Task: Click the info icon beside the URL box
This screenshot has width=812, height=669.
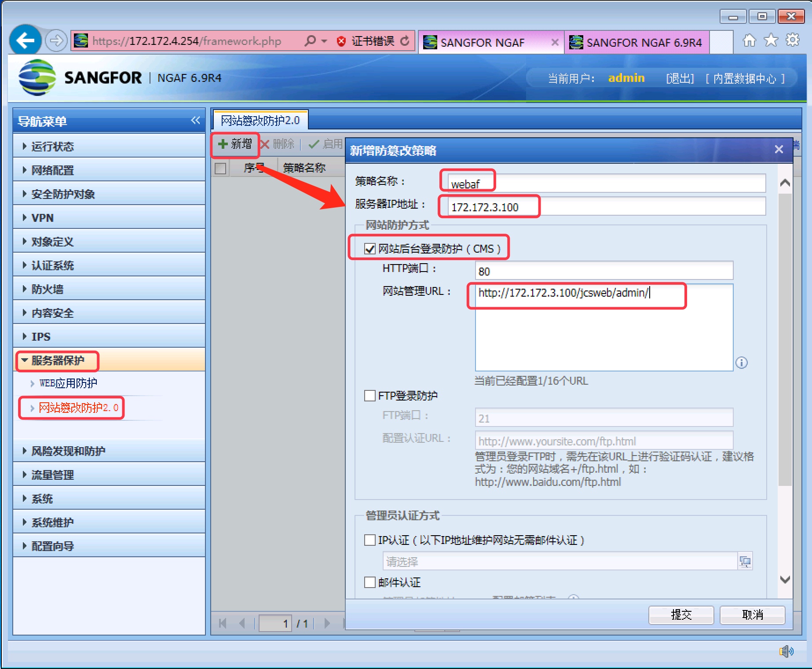Action: pos(742,363)
